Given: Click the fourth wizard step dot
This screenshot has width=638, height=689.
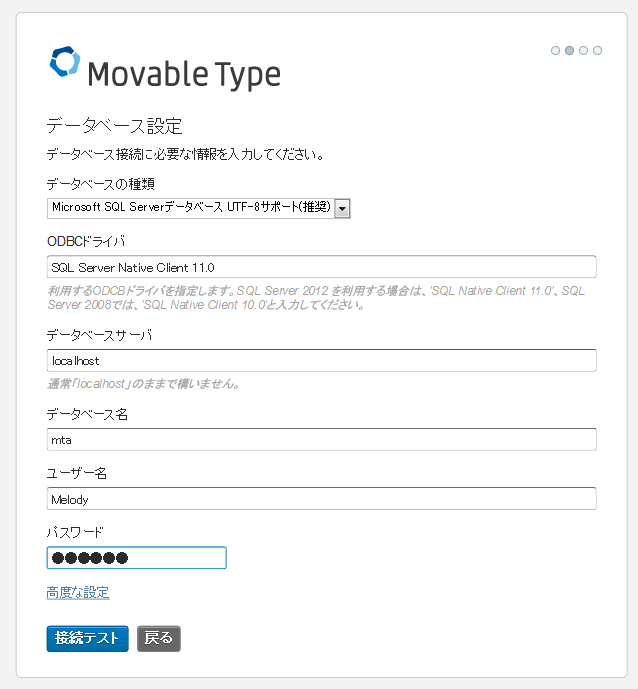Looking at the screenshot, I should pos(598,51).
